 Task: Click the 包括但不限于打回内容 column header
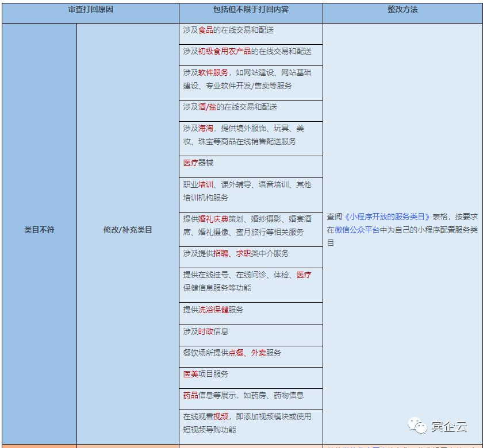(x=251, y=13)
